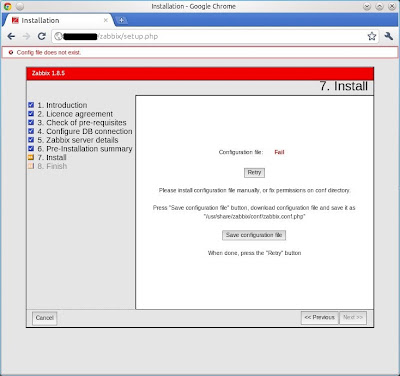Click Save configuration file button
The height and width of the screenshot is (376, 400).
tap(254, 235)
